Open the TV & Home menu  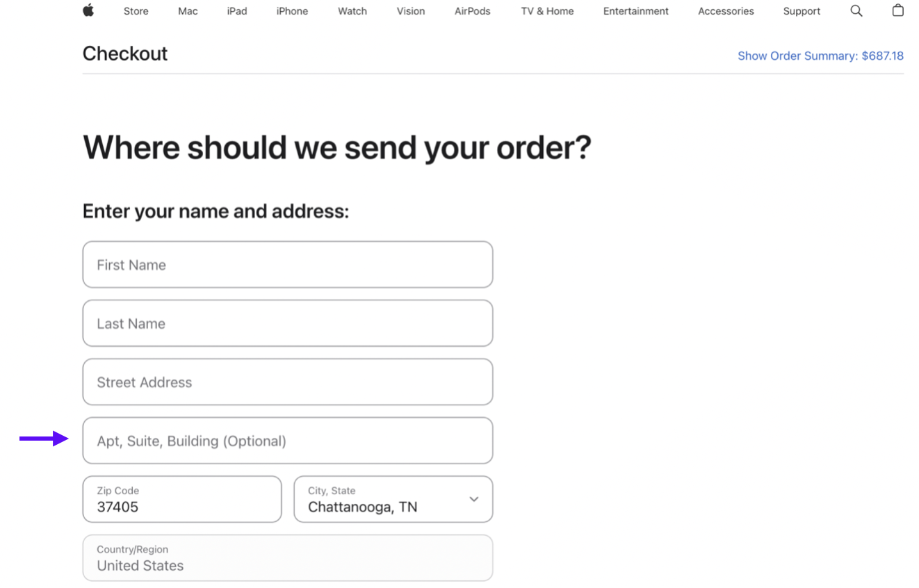coord(547,11)
